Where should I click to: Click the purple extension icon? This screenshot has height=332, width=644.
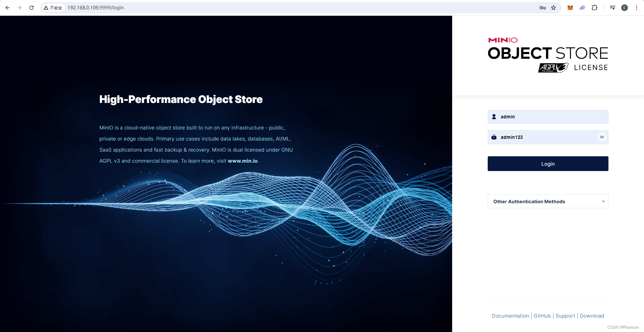click(x=582, y=8)
